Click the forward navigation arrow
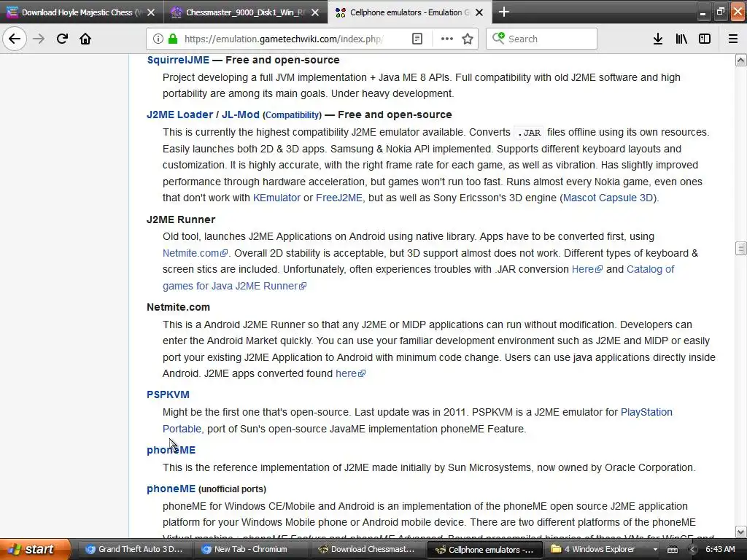This screenshot has height=560, width=747. 39,39
